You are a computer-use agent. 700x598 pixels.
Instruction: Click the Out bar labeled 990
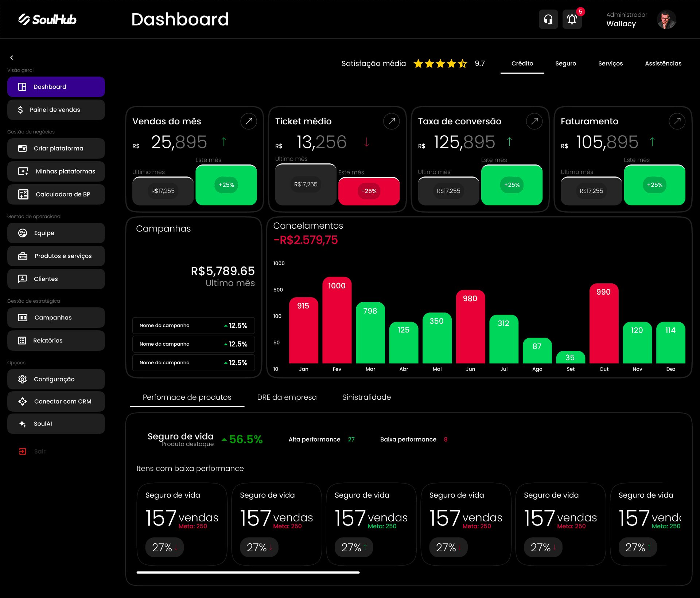coord(604,323)
